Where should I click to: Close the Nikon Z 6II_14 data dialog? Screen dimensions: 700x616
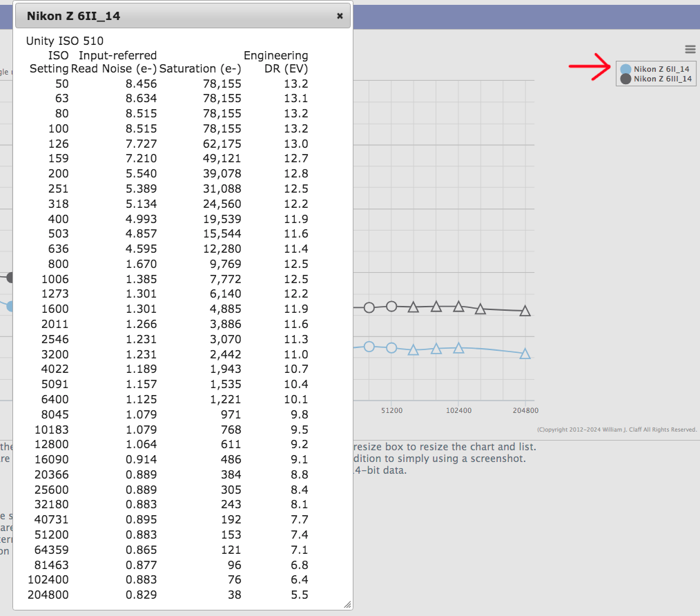(x=340, y=16)
